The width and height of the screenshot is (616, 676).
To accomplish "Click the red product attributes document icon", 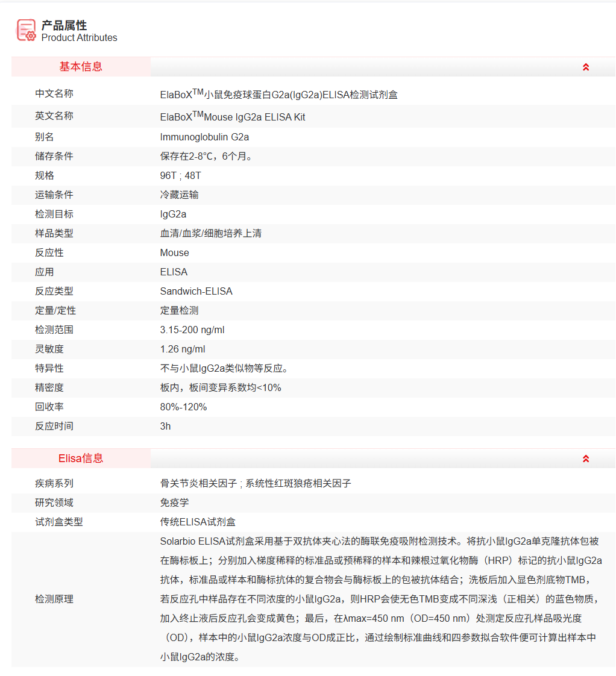I will 25,30.
